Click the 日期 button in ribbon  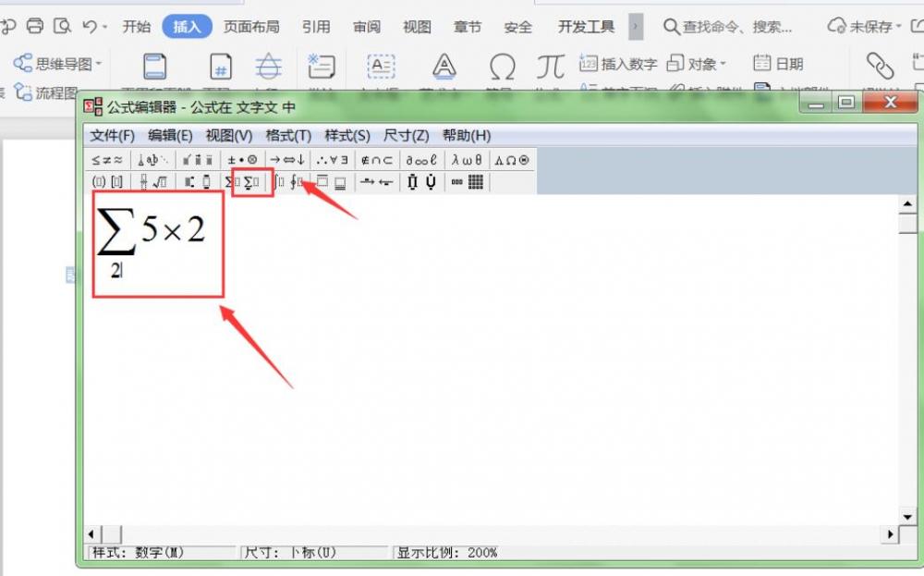tap(778, 64)
